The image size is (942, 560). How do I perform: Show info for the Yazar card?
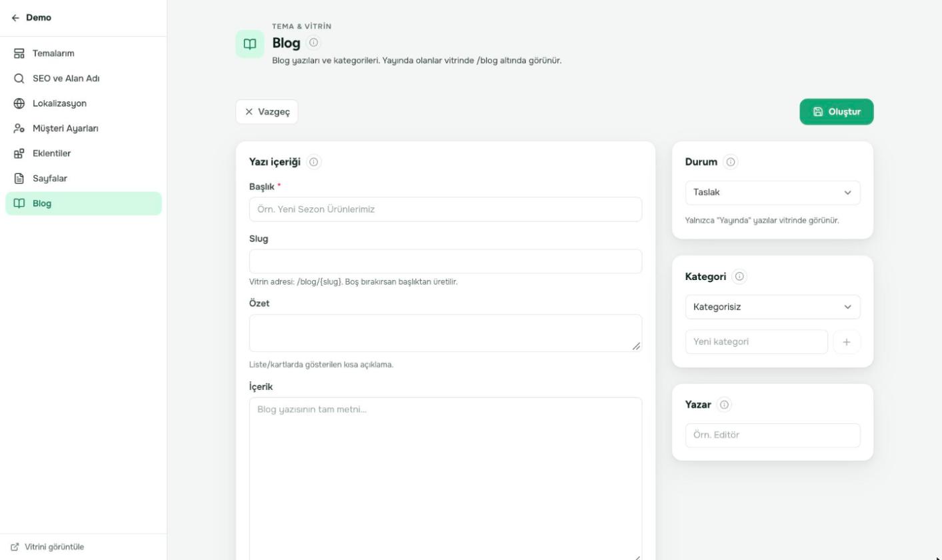click(725, 405)
